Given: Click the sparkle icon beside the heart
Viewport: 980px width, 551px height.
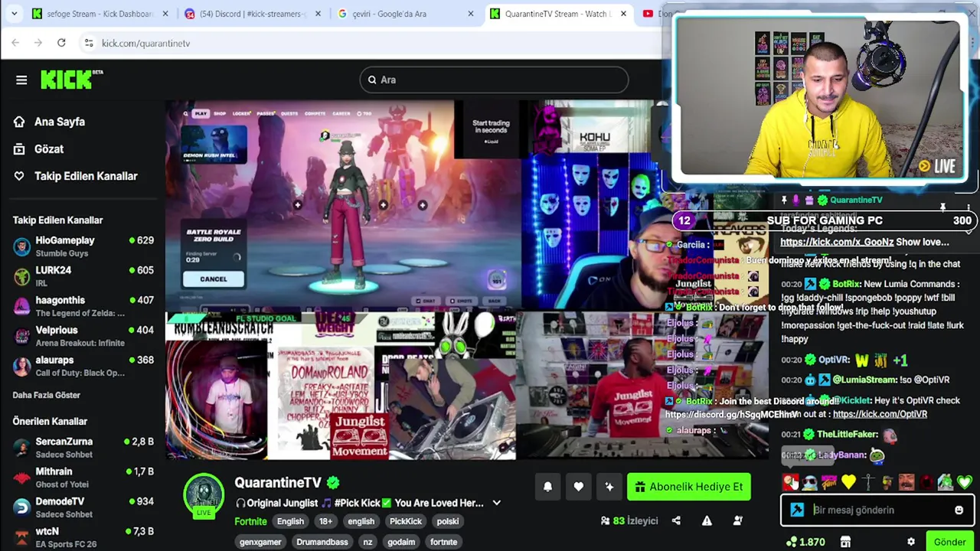Looking at the screenshot, I should pyautogui.click(x=609, y=487).
